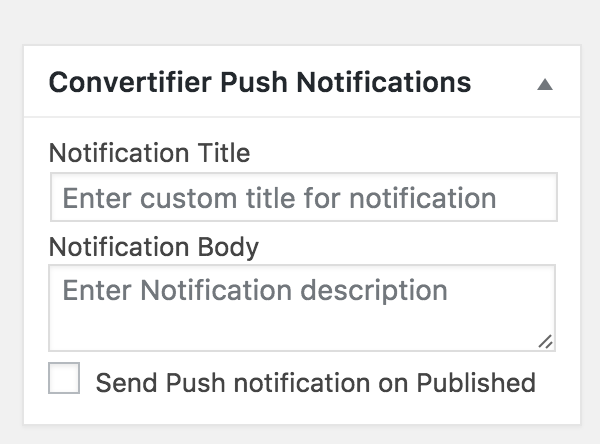Screen dimensions: 600x444
Task: Click the word Published in checkbox label
Action: pos(476,382)
